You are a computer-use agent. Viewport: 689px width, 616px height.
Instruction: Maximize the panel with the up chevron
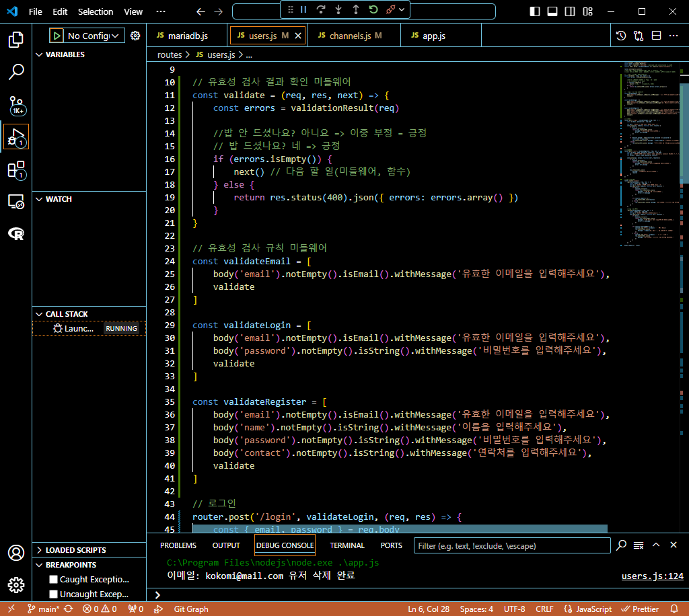(x=656, y=545)
